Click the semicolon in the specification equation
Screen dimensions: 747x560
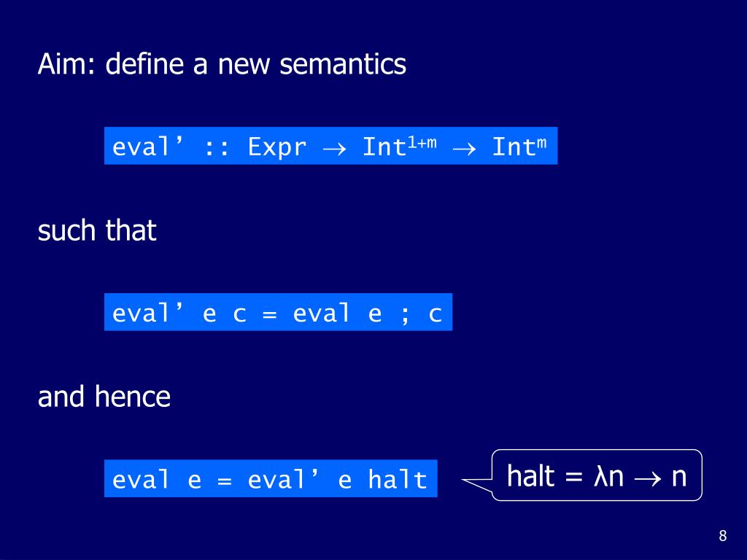tap(405, 315)
